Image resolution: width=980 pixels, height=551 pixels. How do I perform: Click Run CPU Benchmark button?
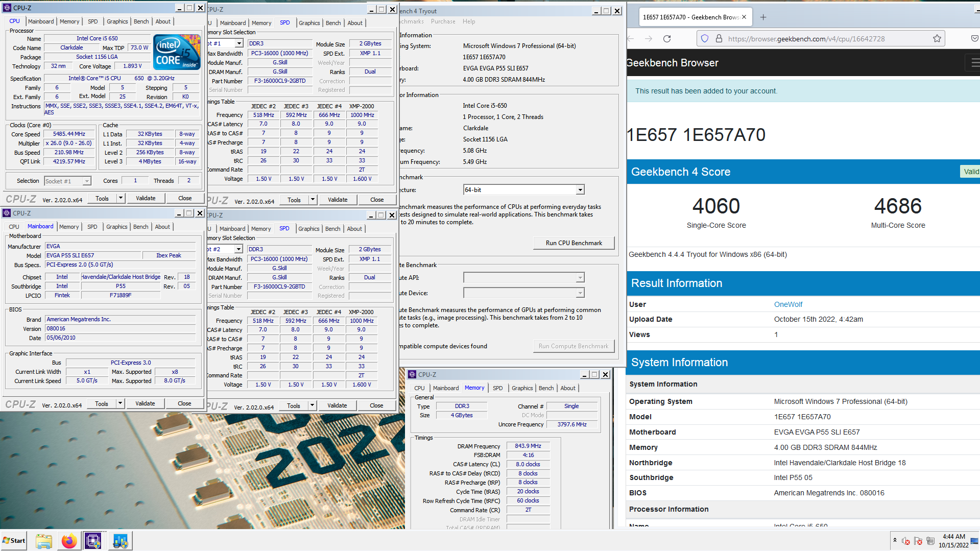573,243
